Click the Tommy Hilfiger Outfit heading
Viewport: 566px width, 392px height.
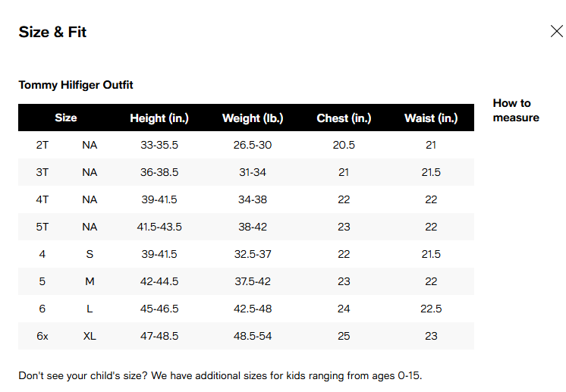(76, 85)
